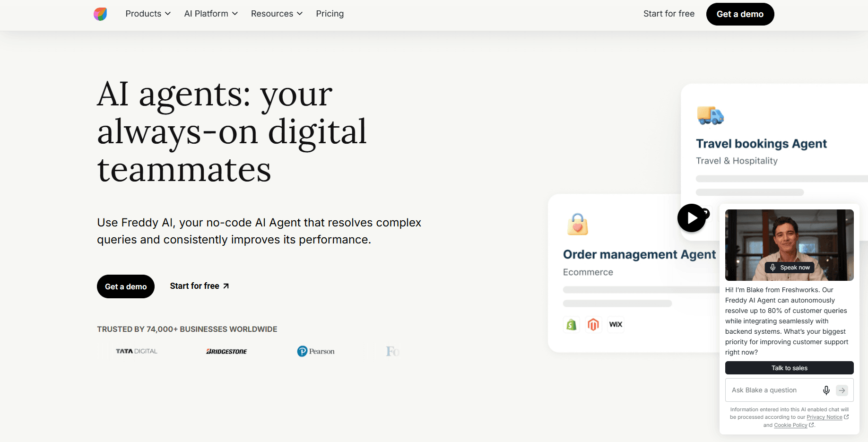Viewport: 868px width, 442px height.
Task: Click the Talk to sales button
Action: 789,368
